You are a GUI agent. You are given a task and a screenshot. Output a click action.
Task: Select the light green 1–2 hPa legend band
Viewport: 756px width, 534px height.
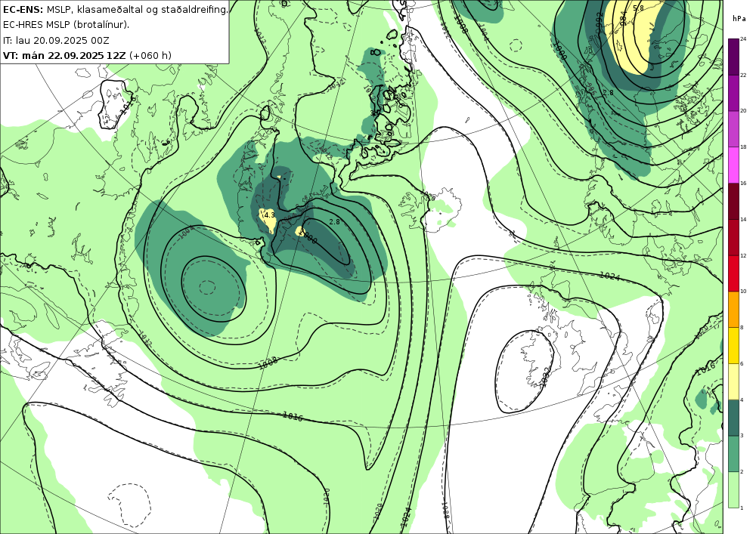coord(733,489)
